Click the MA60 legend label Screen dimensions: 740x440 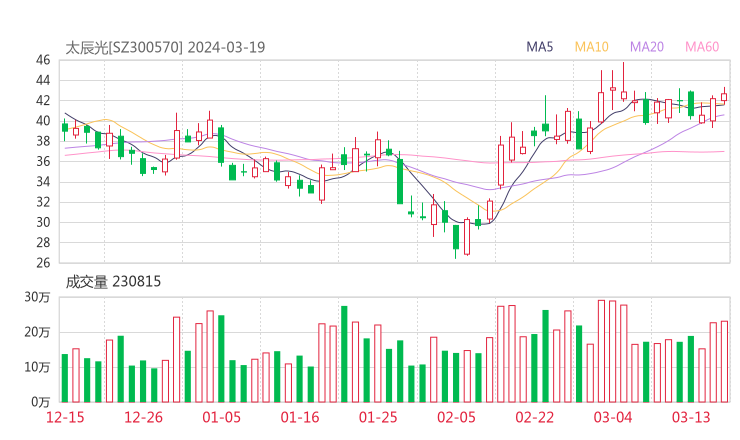point(702,47)
